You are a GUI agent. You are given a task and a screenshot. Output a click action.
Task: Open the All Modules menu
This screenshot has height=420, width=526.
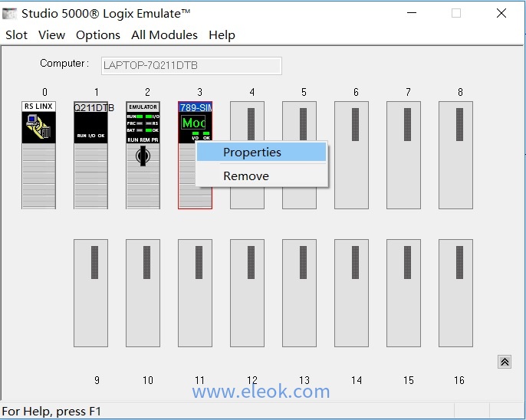click(164, 35)
